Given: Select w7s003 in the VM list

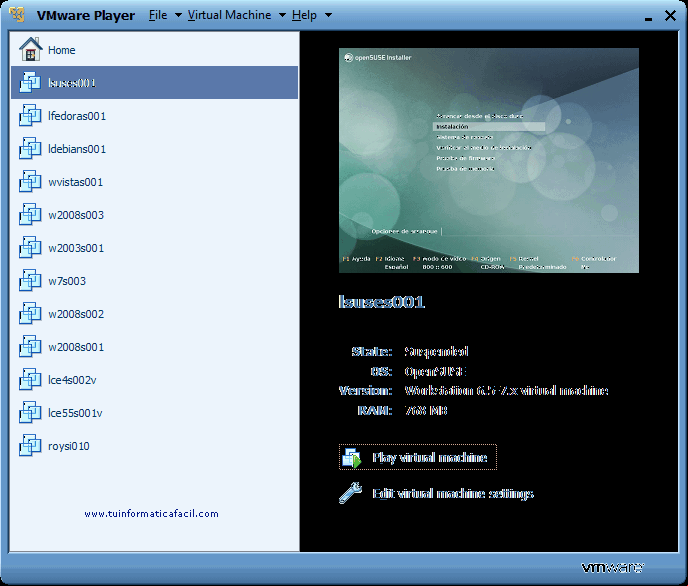Looking at the screenshot, I should tap(154, 281).
